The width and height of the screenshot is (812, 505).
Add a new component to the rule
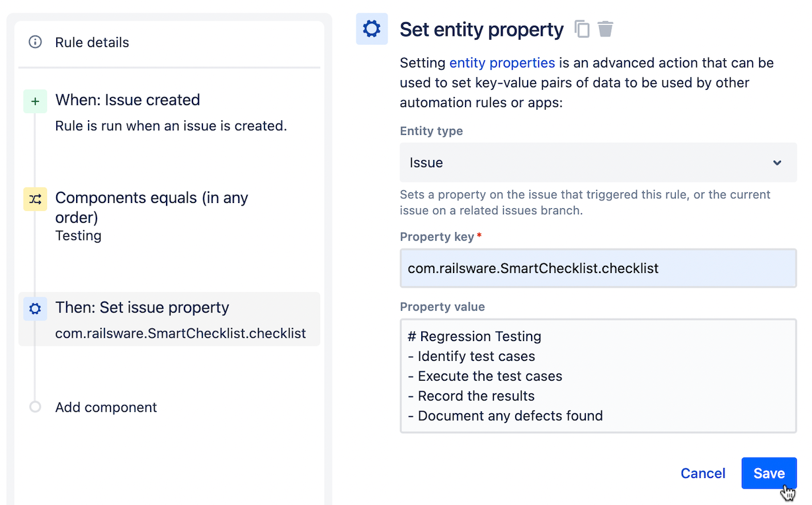106,407
